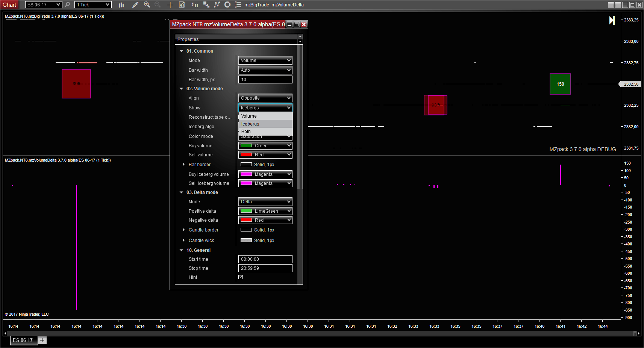Viewport: 644px width, 348px height.
Task: Open Delta mode Mode dropdown
Action: click(265, 202)
